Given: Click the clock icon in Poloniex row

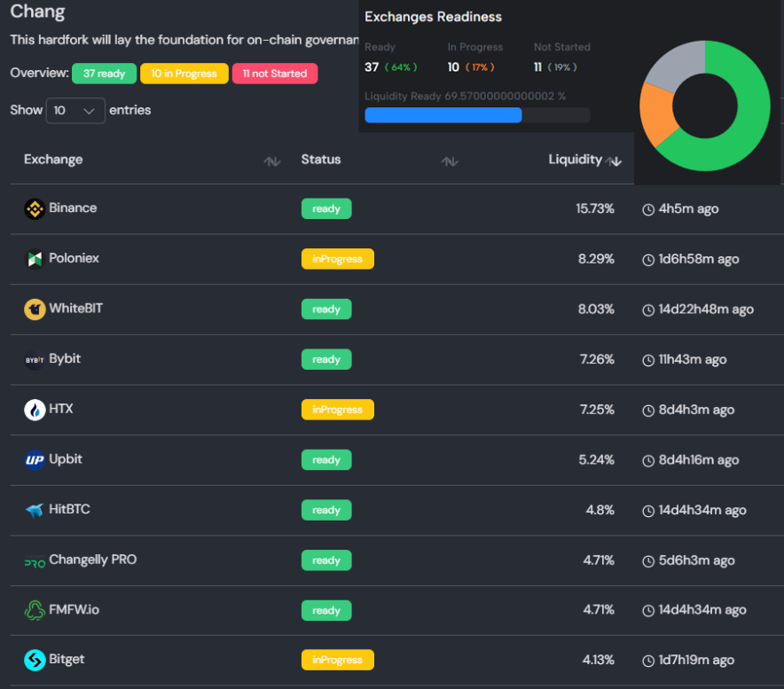Looking at the screenshot, I should [x=648, y=260].
